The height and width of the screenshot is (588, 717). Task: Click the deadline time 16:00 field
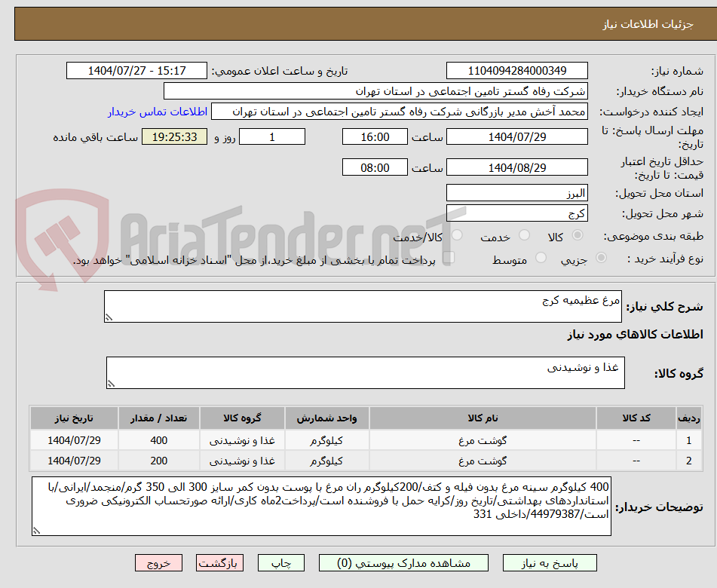coord(375,136)
